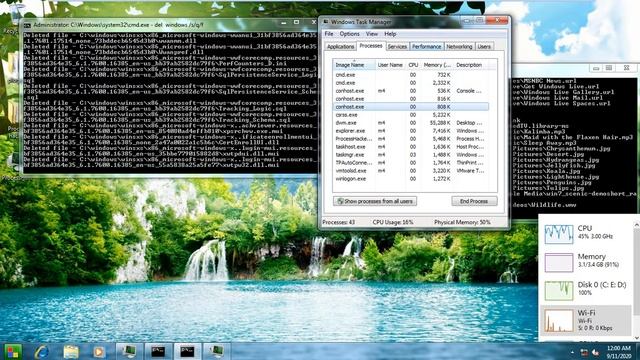Select the ProcessHacker process row
The image size is (640, 360).
[411, 139]
